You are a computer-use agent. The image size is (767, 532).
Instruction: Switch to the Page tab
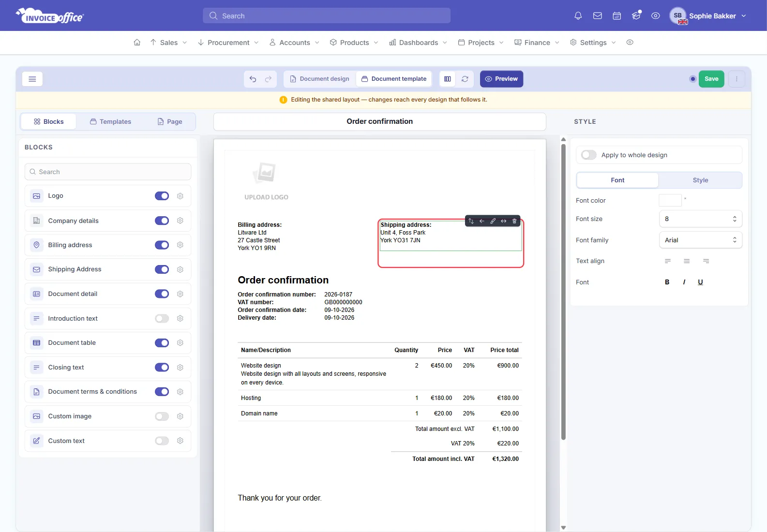click(170, 121)
